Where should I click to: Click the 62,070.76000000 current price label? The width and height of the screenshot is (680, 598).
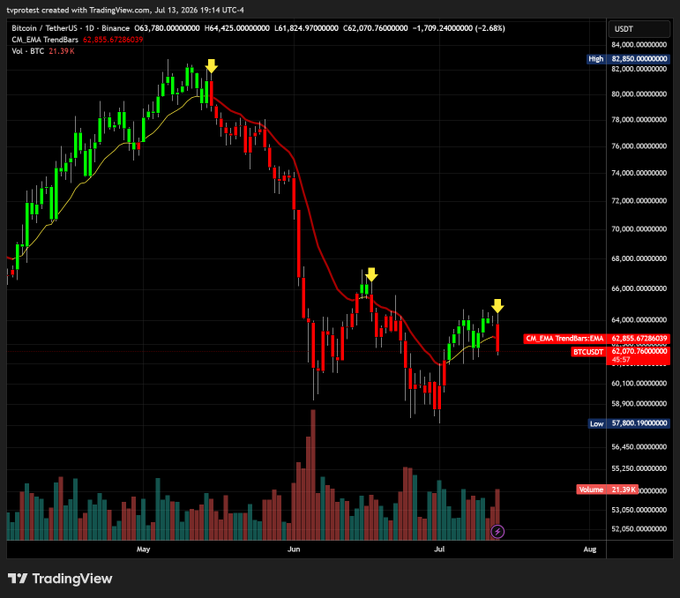[639, 351]
